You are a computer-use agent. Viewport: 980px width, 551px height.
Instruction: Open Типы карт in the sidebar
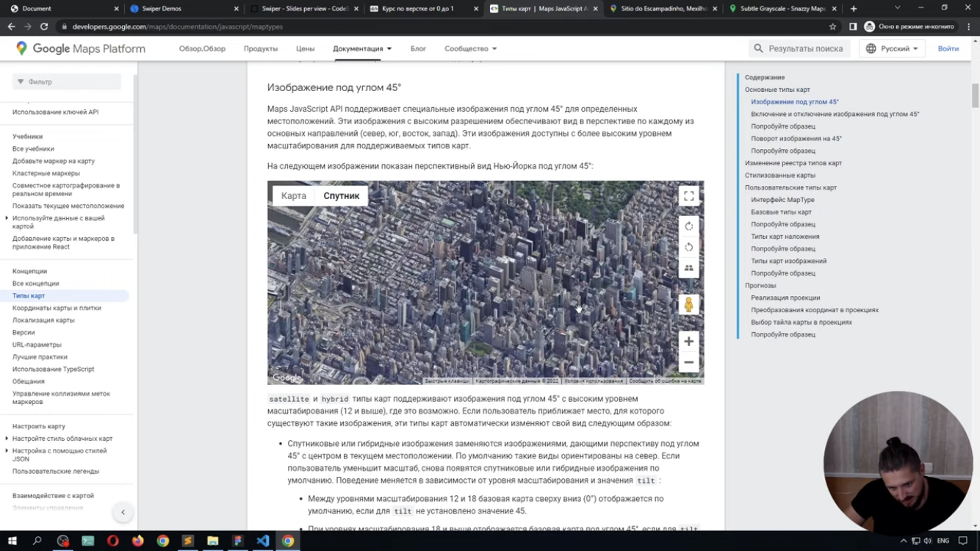pyautogui.click(x=29, y=295)
